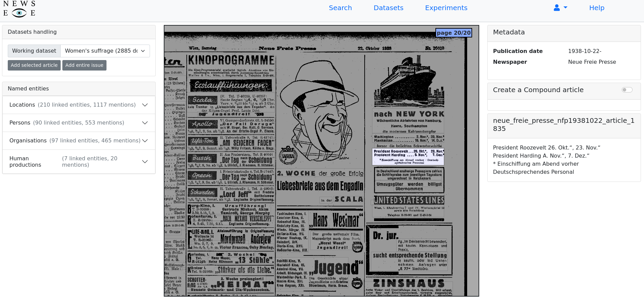Click the Neue Freie Presse metadata value

(592, 62)
